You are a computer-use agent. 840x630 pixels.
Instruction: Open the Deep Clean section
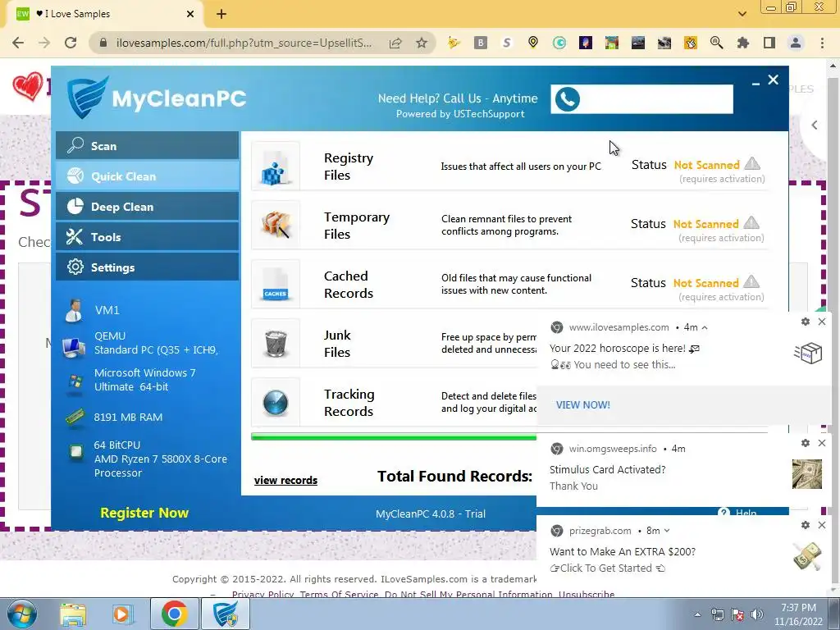pyautogui.click(x=147, y=207)
